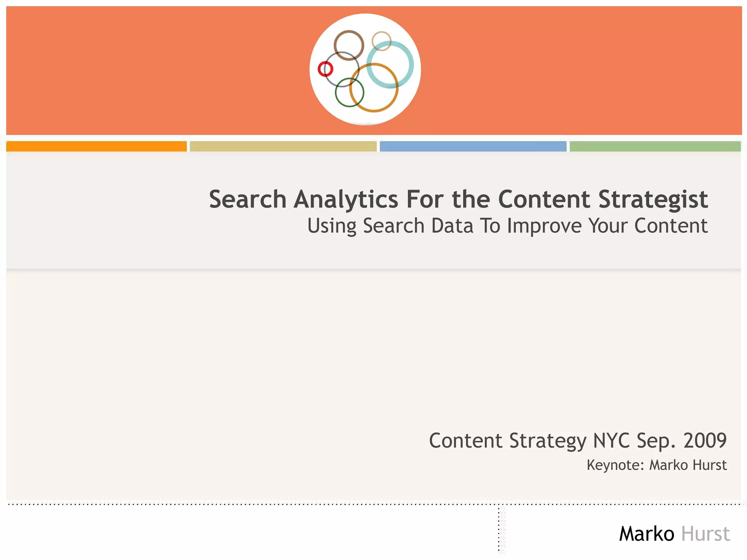The height and width of the screenshot is (560, 747).
Task: Select the green color bar segment
Action: 655,146
